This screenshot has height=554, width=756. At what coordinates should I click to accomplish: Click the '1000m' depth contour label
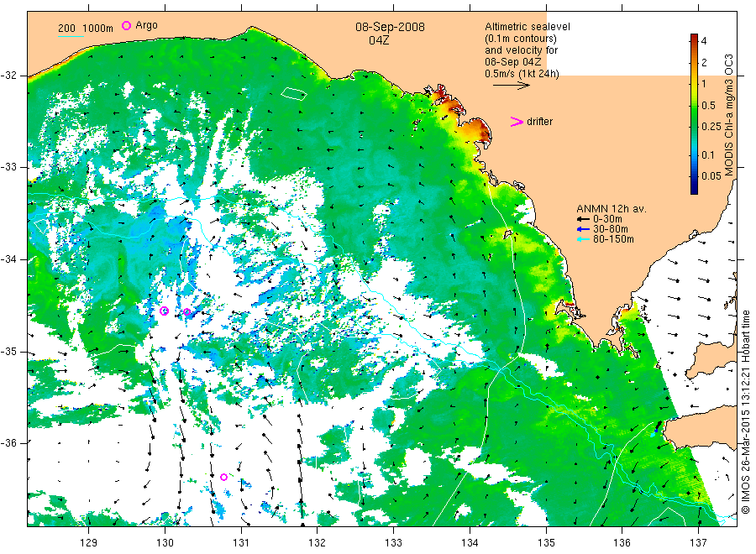(98, 29)
